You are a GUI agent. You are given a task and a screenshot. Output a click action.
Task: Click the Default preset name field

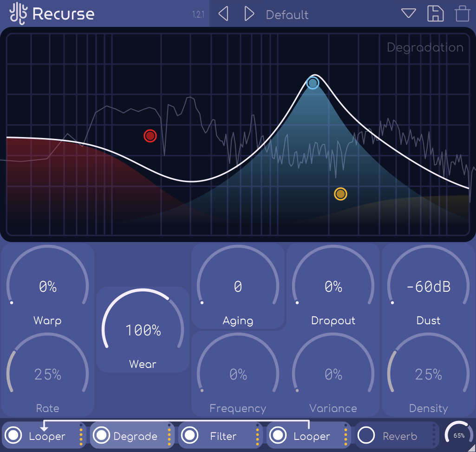[287, 14]
